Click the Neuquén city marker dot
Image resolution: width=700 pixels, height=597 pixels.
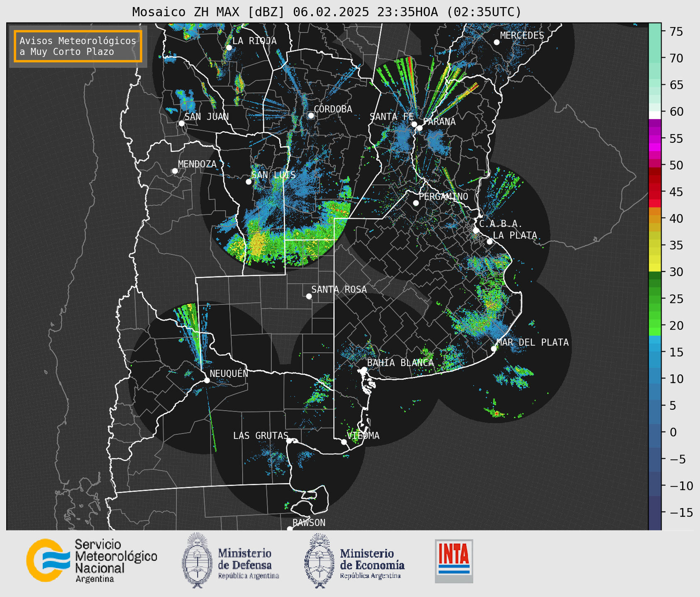(207, 380)
